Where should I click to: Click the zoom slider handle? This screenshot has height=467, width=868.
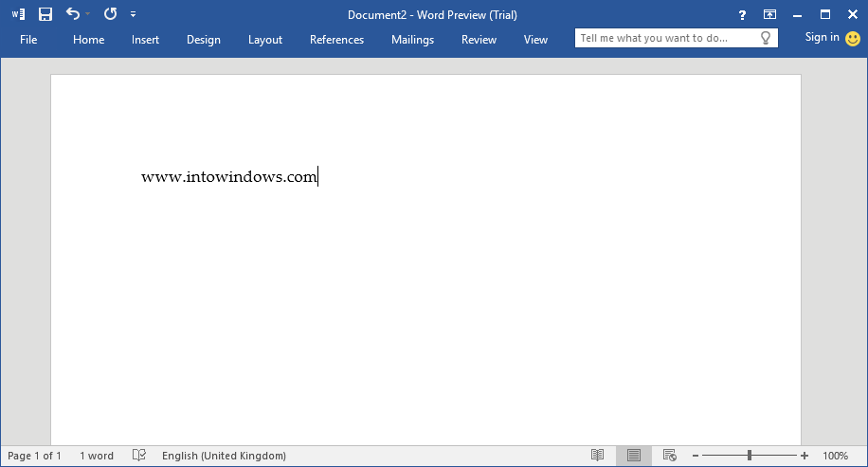tap(749, 456)
